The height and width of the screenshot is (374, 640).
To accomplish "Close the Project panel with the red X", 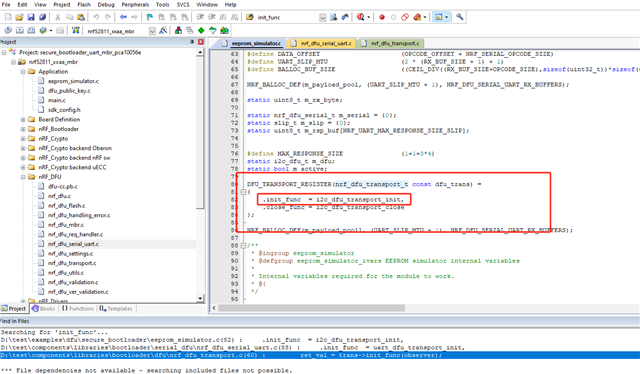I will click(x=201, y=42).
